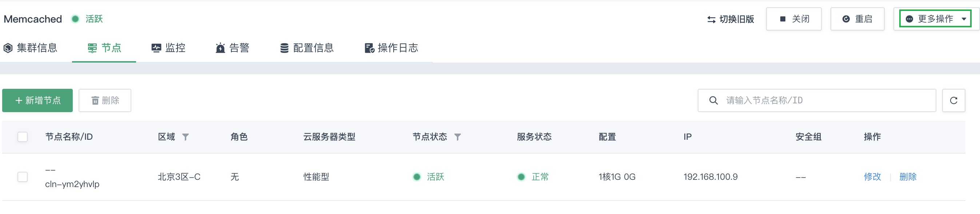
Task: Select the checkbox for node cln-ym2yhvlp
Action: tap(23, 177)
